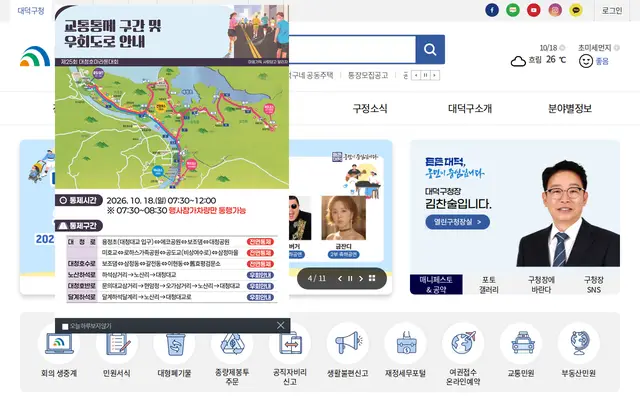
Task: Click the magnifier search button
Action: click(x=430, y=50)
